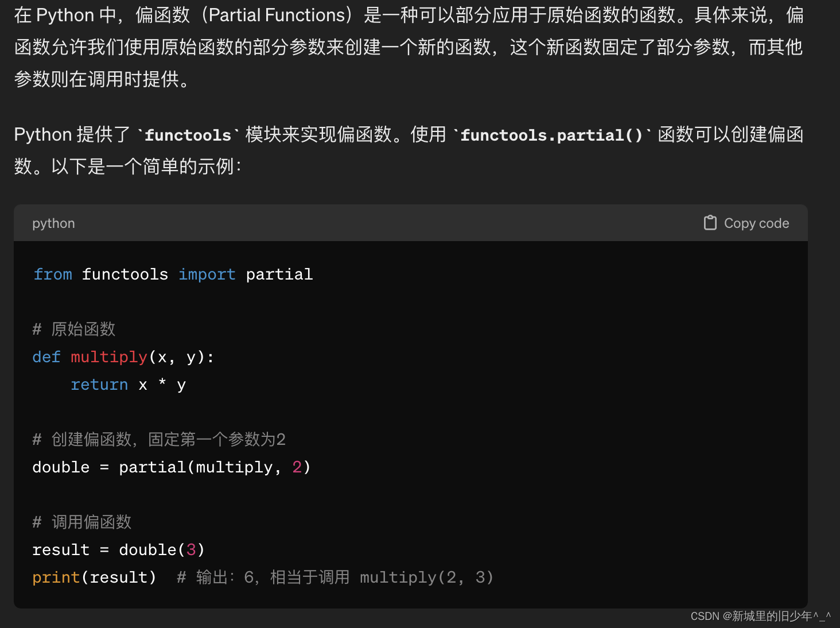
Task: Click the Copy code button label
Action: click(x=756, y=223)
